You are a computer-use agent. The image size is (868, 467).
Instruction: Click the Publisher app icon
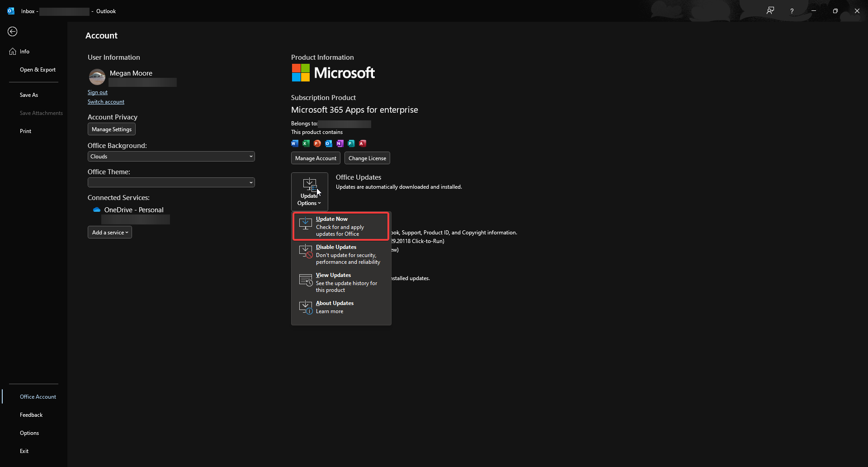[351, 143]
